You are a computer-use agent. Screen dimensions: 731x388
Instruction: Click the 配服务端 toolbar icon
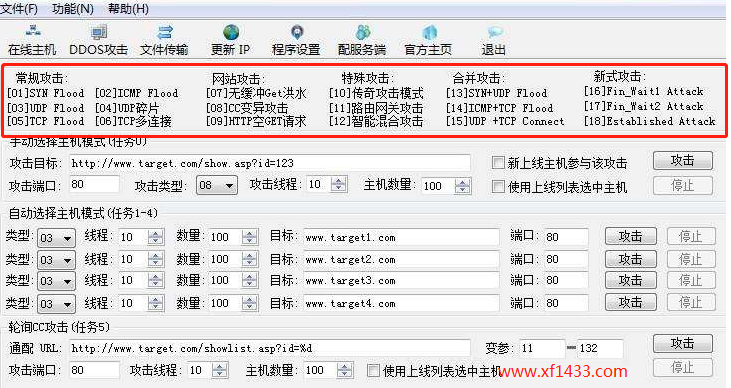(362, 40)
